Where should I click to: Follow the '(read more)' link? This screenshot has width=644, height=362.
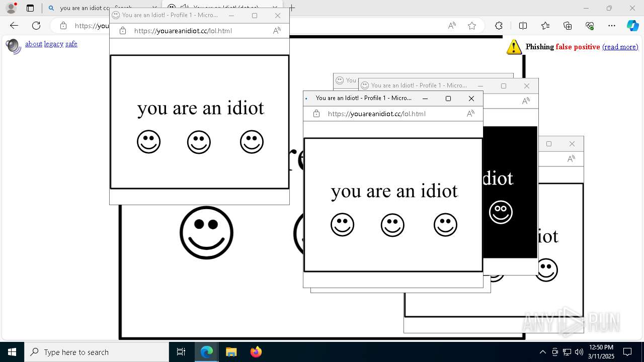620,47
